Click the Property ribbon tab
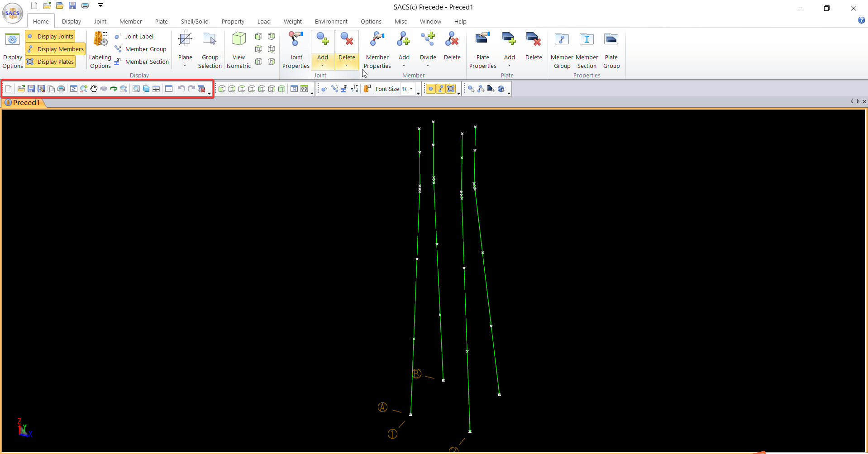This screenshot has width=868, height=454. 233,21
